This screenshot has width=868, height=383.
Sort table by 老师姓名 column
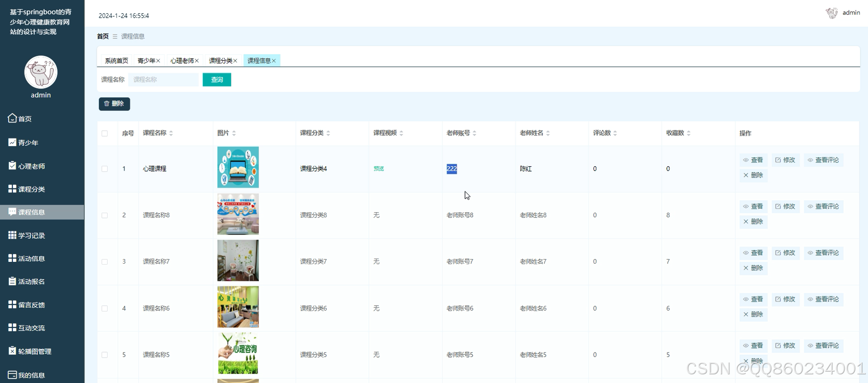point(548,133)
